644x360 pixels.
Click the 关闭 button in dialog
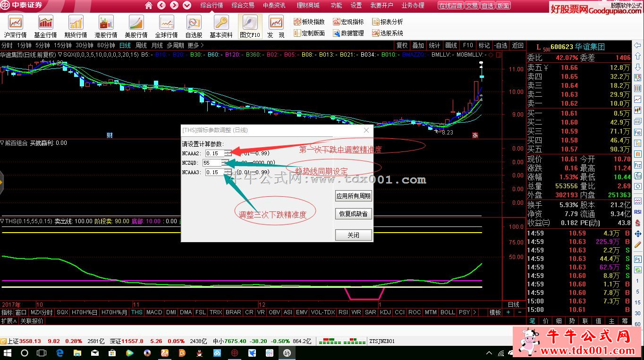(353, 235)
